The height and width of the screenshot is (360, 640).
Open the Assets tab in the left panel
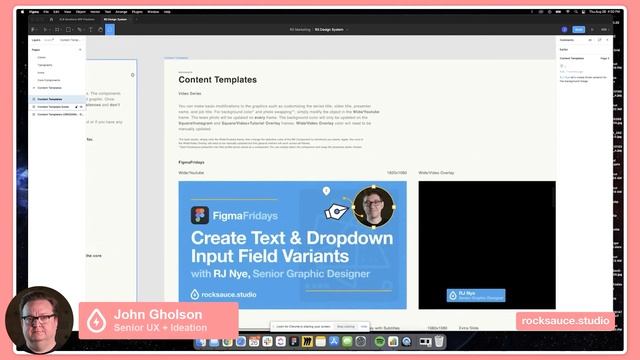coord(49,40)
